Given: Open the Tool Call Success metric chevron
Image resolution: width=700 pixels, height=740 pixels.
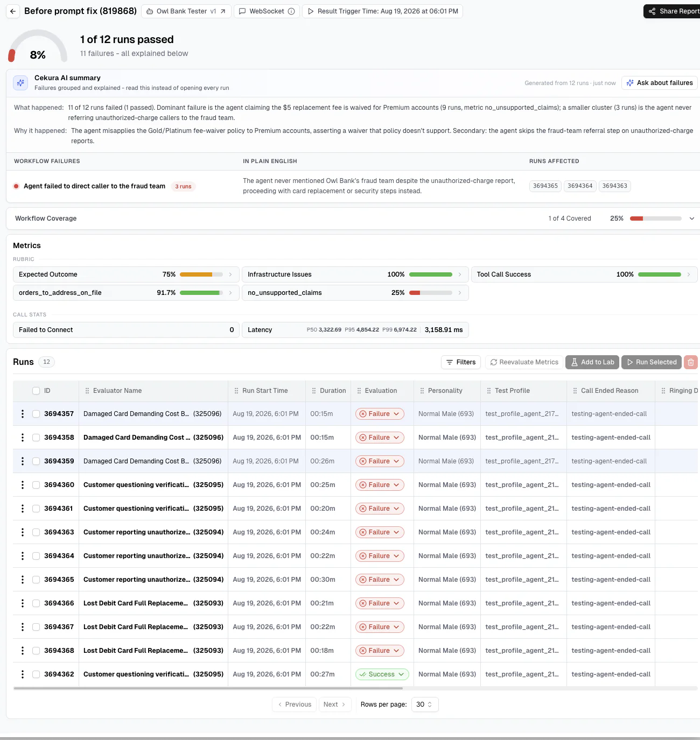Looking at the screenshot, I should pos(688,274).
